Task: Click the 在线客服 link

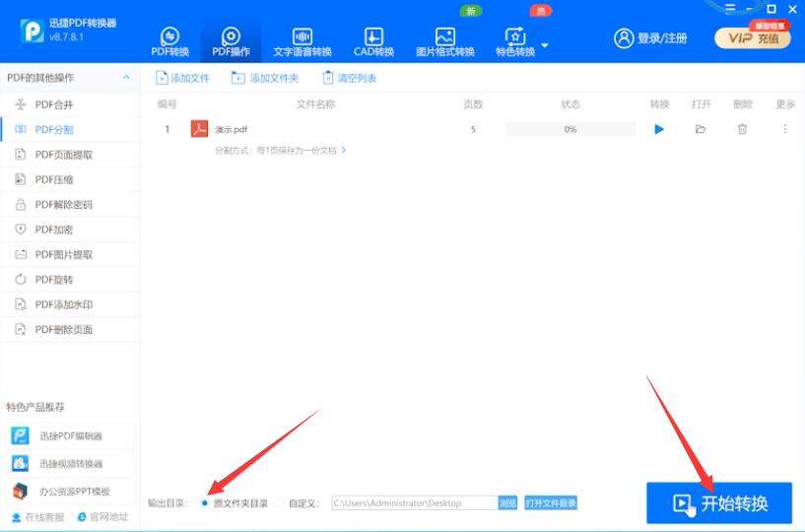Action: click(x=38, y=517)
